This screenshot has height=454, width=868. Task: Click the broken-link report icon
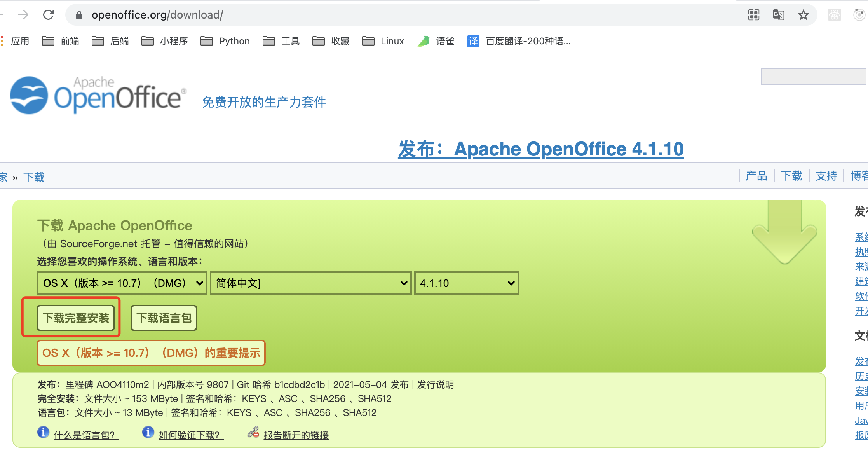pyautogui.click(x=254, y=432)
